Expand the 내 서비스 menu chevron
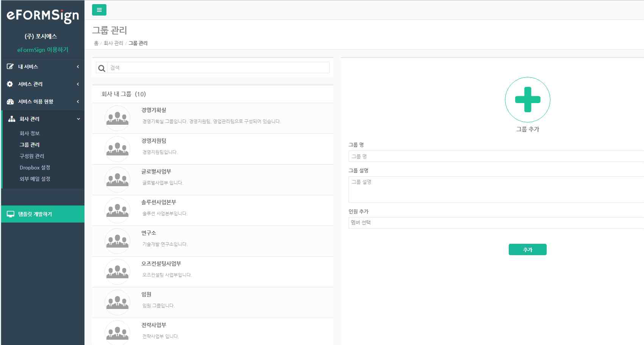 (78, 67)
